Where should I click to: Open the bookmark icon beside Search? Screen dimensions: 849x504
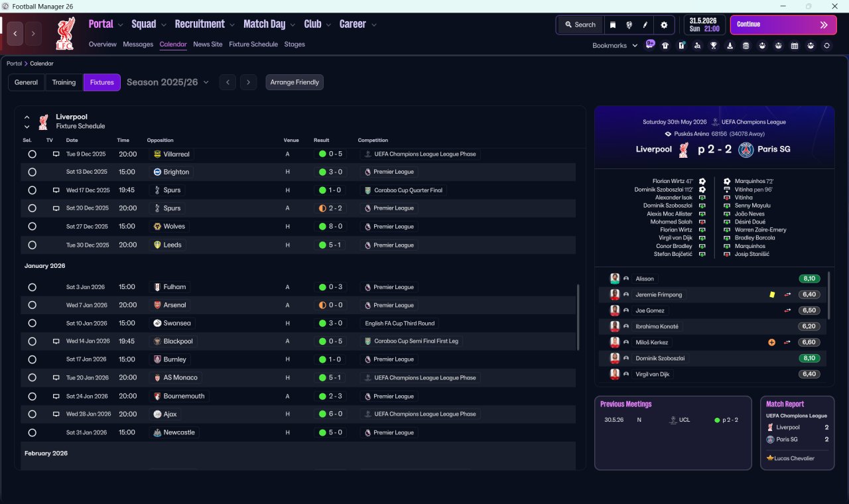pos(613,25)
